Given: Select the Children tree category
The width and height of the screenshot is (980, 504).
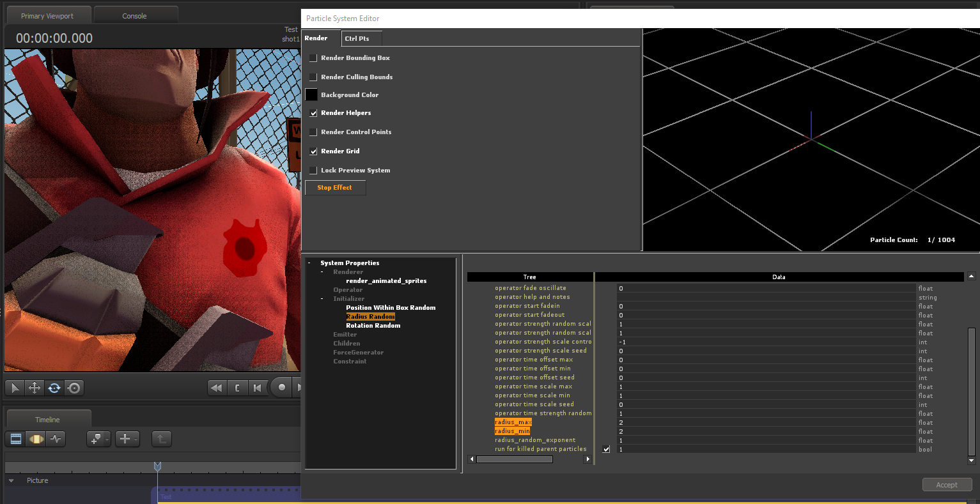Looking at the screenshot, I should coord(346,344).
